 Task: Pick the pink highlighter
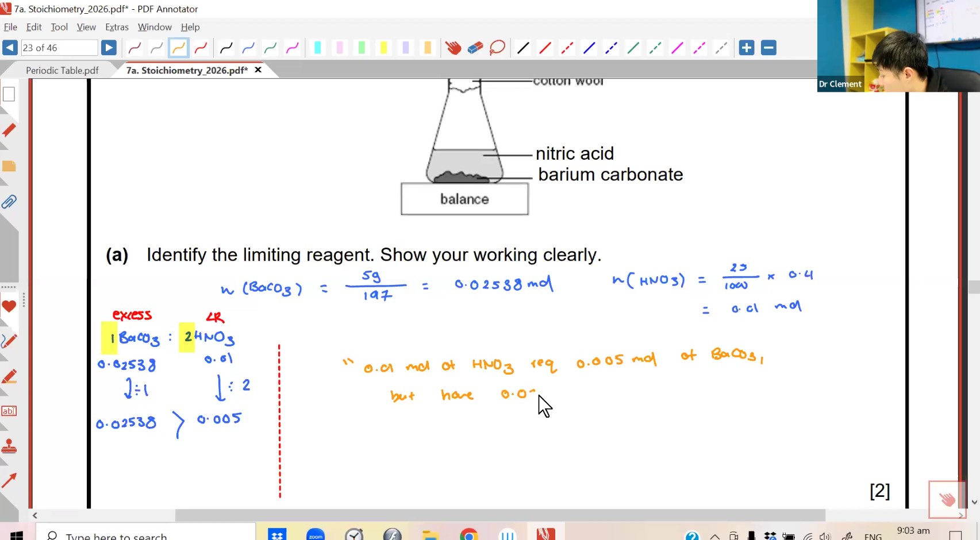pyautogui.click(x=339, y=48)
